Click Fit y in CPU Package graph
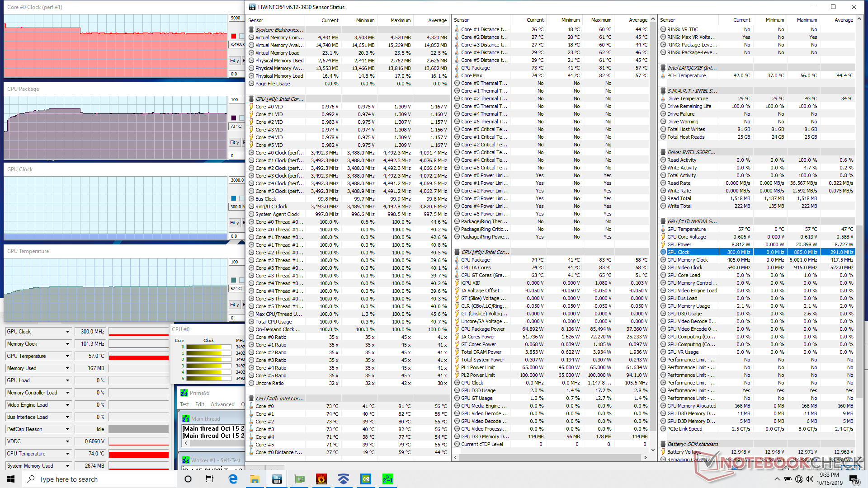The image size is (868, 488). point(235,142)
